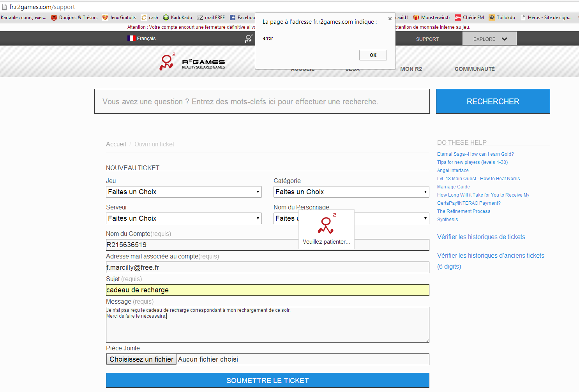This screenshot has width=579, height=392.
Task: Open the Catégorie dropdown
Action: click(x=351, y=192)
